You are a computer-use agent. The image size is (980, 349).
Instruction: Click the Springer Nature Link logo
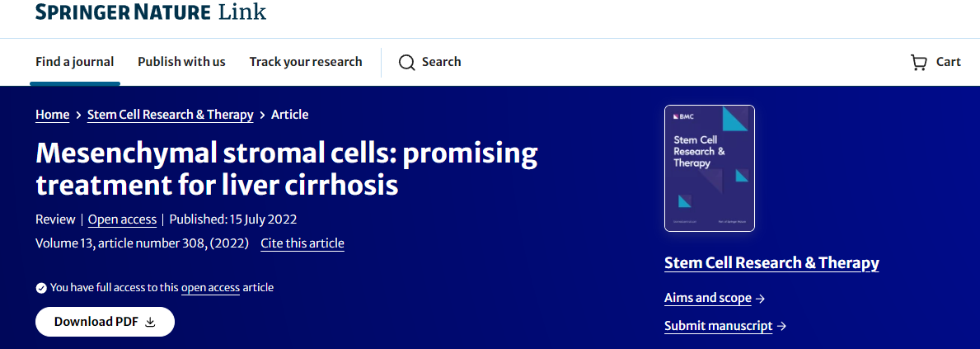coord(151,12)
